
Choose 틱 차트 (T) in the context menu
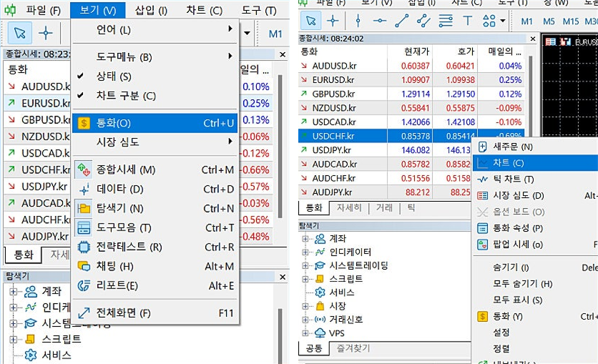[x=535, y=179]
